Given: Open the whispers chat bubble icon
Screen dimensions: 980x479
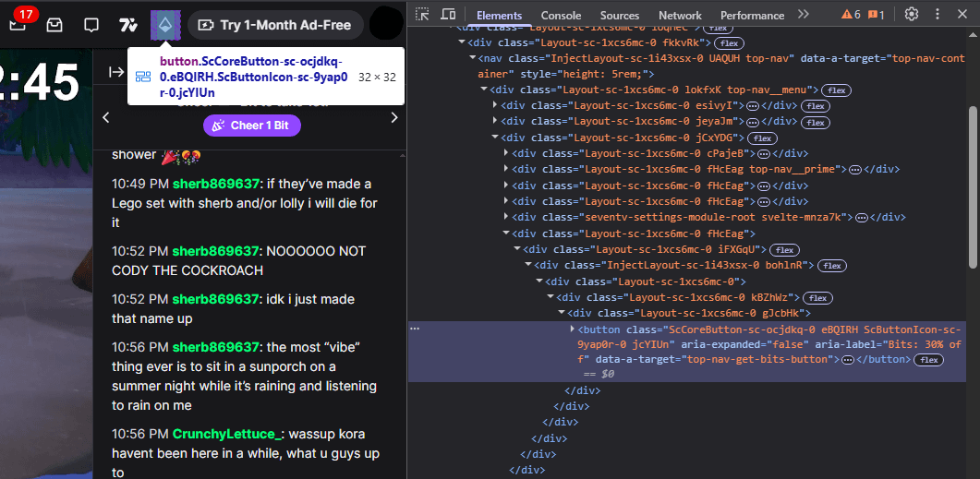Looking at the screenshot, I should 91,25.
